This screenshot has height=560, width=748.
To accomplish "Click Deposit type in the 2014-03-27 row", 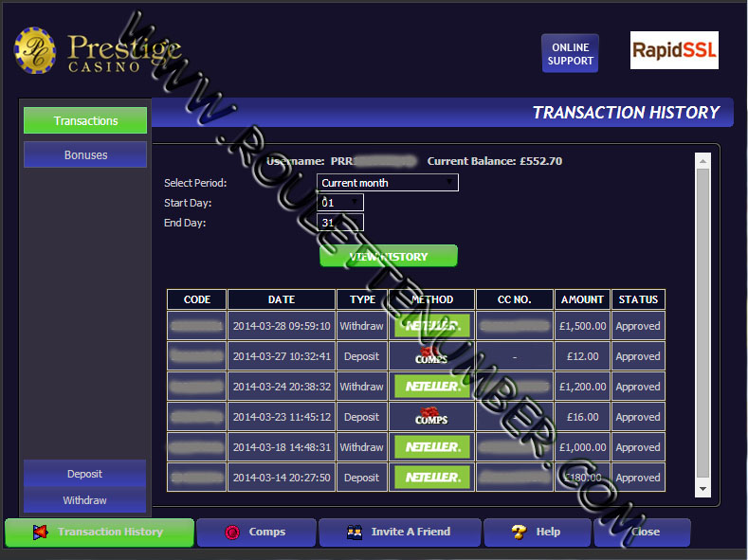I will point(361,356).
